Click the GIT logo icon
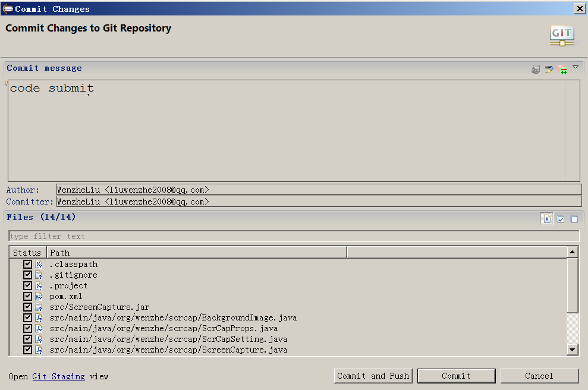Screen dimensions: 588x390 tap(562, 36)
